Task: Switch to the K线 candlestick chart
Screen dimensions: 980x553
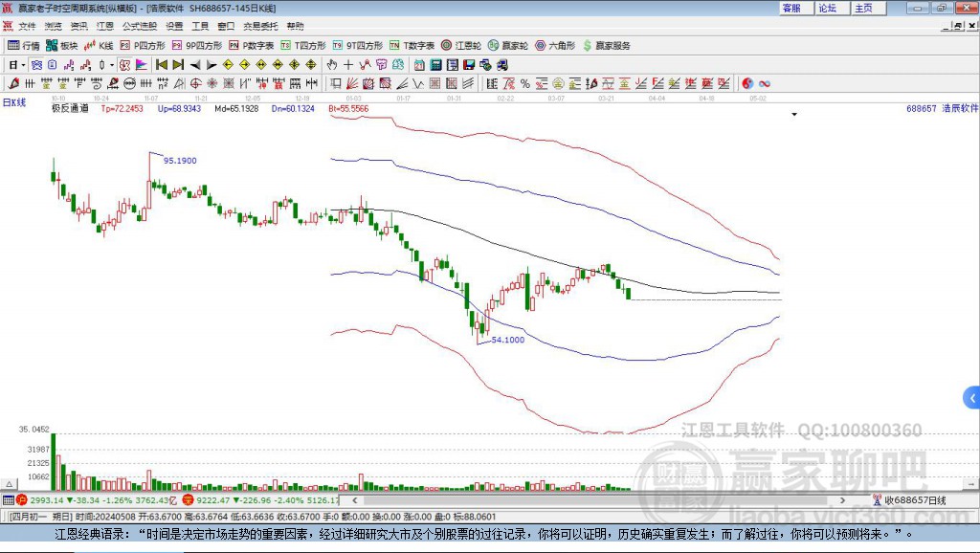Action: pos(99,46)
